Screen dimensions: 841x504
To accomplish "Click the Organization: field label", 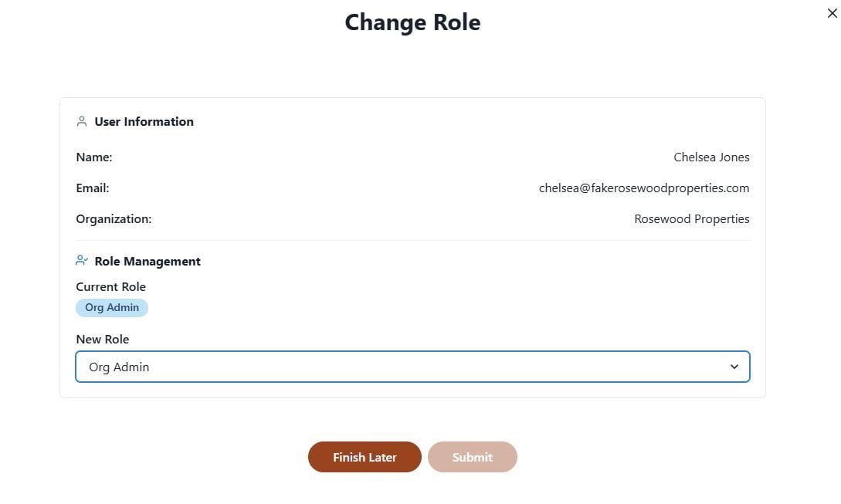I will coord(114,218).
